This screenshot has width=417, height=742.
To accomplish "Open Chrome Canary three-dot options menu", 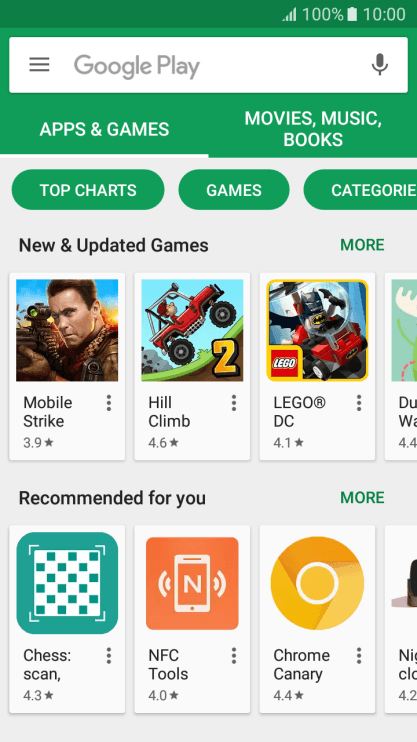I will pyautogui.click(x=359, y=655).
